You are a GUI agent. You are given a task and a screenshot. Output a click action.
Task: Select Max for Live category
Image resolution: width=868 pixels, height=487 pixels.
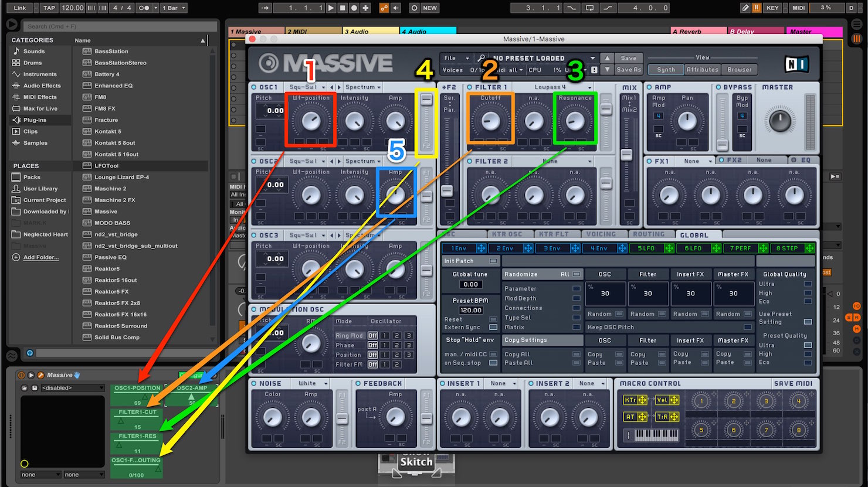point(40,108)
